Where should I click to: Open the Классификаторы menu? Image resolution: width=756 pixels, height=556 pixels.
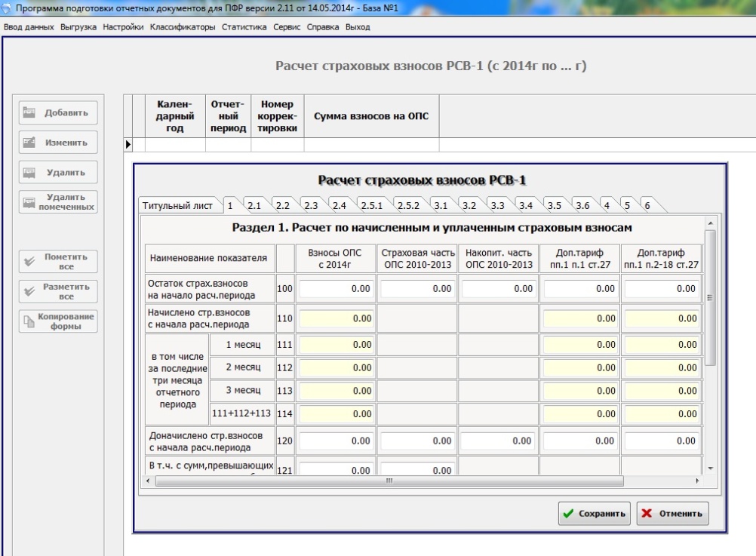tap(183, 27)
